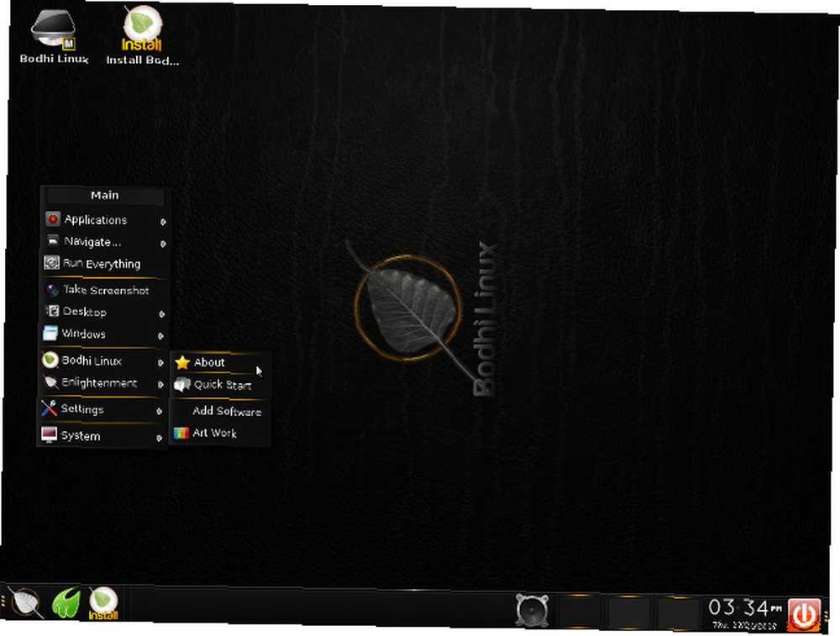
Task: Choose Add Software in the submenu
Action: point(219,411)
